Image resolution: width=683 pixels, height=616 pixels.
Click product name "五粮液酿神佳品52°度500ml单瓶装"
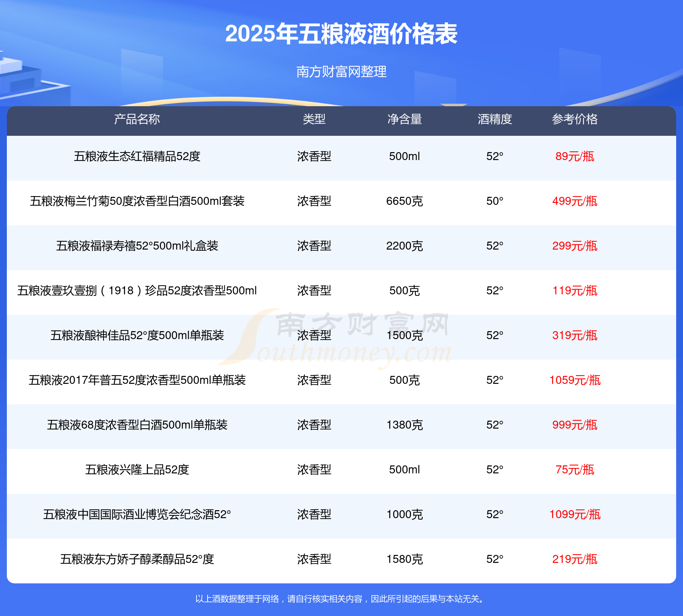tap(137, 335)
